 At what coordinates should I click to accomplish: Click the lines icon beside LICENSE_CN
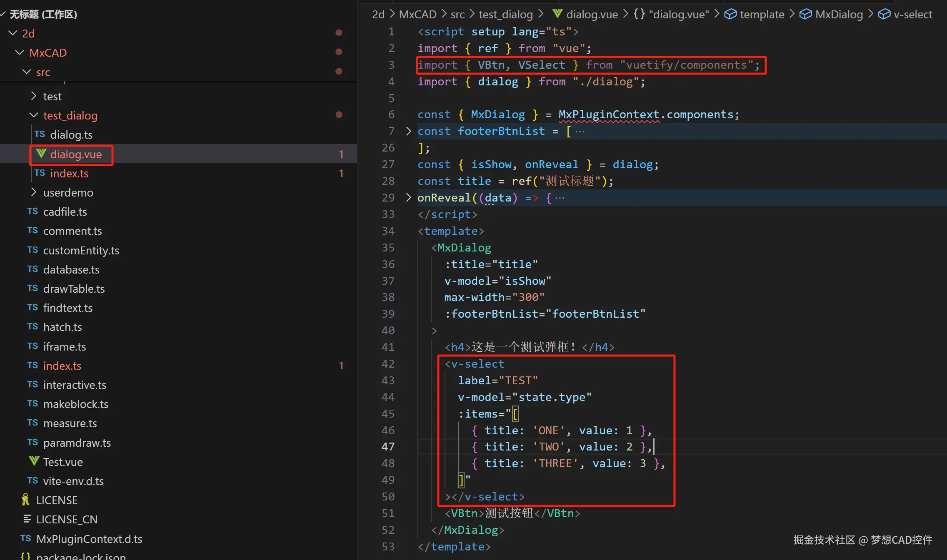pyautogui.click(x=27, y=519)
